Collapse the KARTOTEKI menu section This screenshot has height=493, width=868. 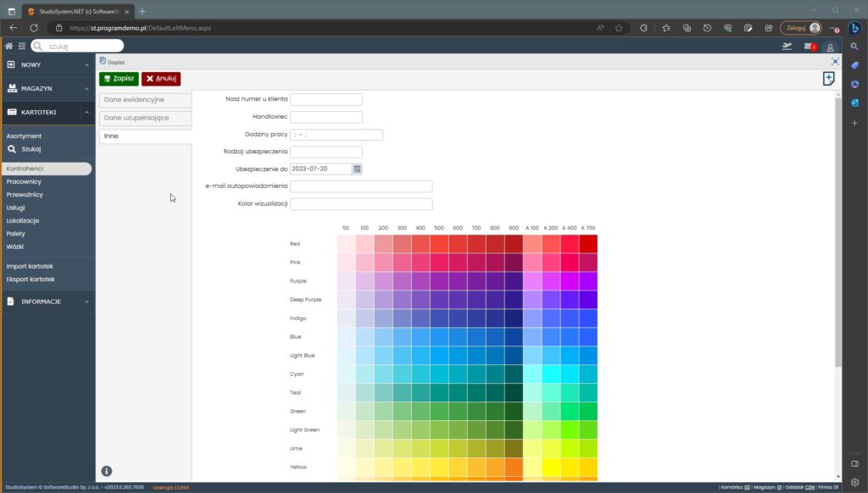(x=47, y=112)
